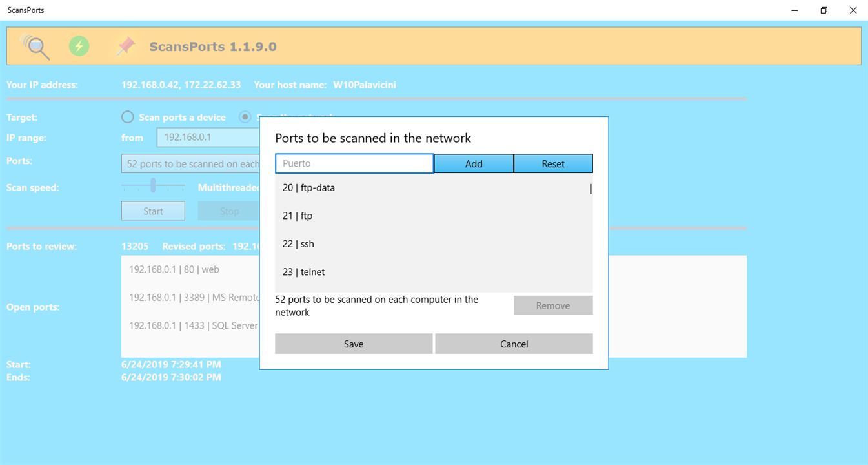Click the Add button in dialog
Screen dimensions: 868x465
pyautogui.click(x=474, y=163)
